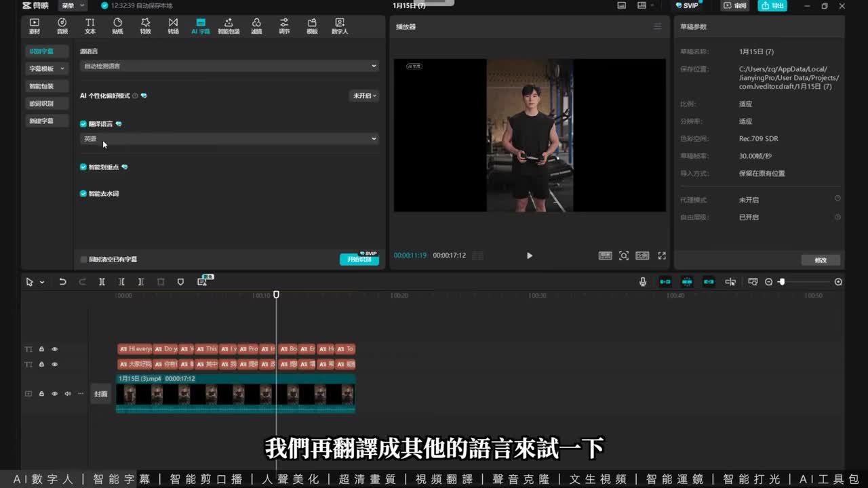
Task: Uncheck the 智能划重点 checkbox
Action: [83, 167]
